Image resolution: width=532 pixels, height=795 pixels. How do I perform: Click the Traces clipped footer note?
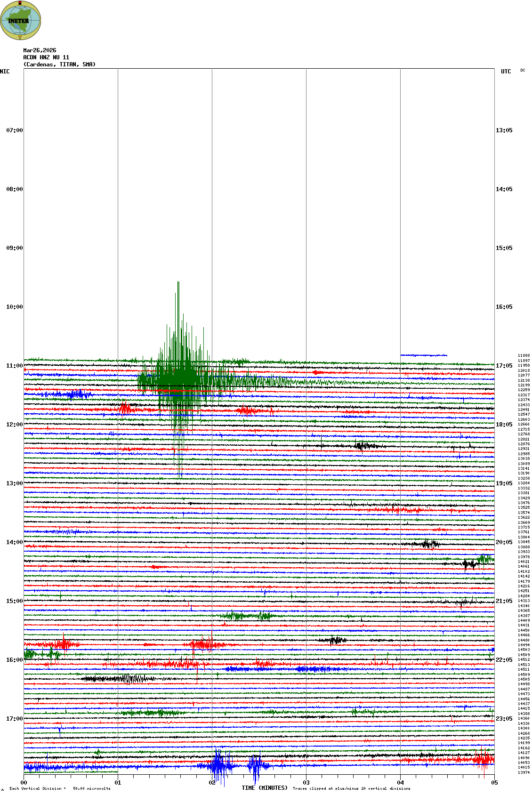351,788
